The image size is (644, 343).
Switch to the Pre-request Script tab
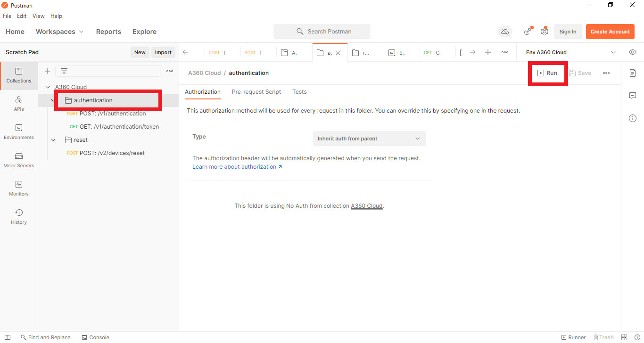tap(256, 92)
